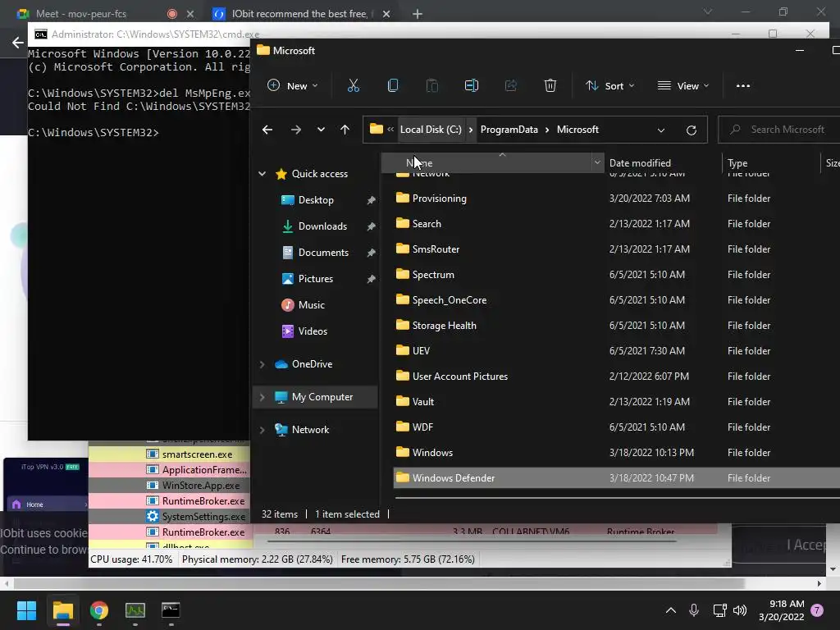The width and height of the screenshot is (840, 630).
Task: Select smartscreen.exe in the process list
Action: [x=197, y=454]
